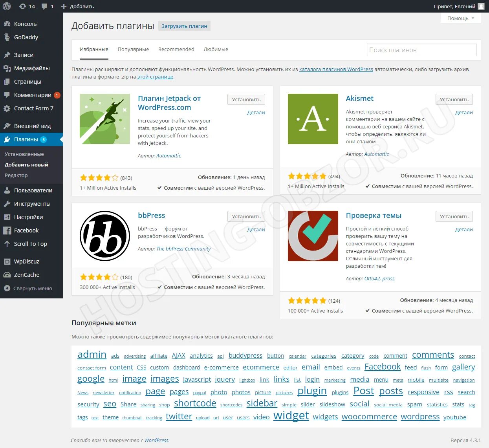The height and width of the screenshot is (448, 489).
Task: Focus the Поиск плагинов search field
Action: point(421,50)
